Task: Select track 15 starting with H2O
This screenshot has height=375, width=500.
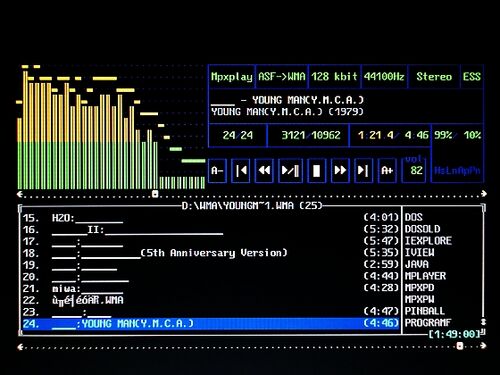Action: click(x=211, y=218)
